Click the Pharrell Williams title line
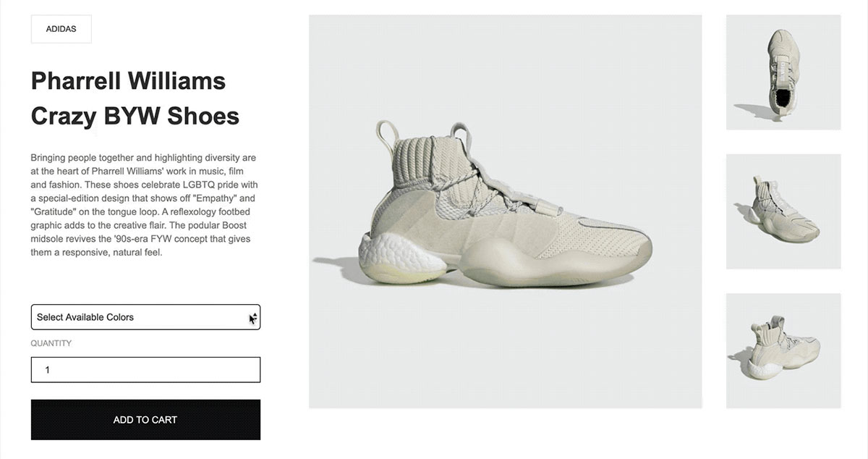The width and height of the screenshot is (868, 459). [128, 80]
